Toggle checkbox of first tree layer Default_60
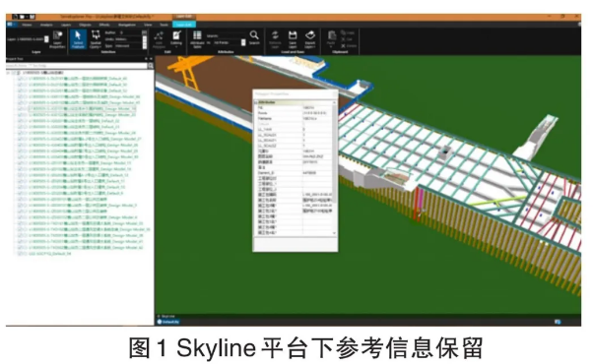The width and height of the screenshot is (593, 364). tap(20, 78)
